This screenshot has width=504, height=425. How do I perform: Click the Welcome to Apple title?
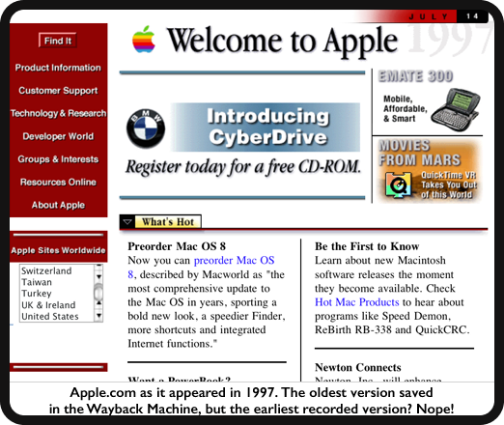[x=283, y=42]
